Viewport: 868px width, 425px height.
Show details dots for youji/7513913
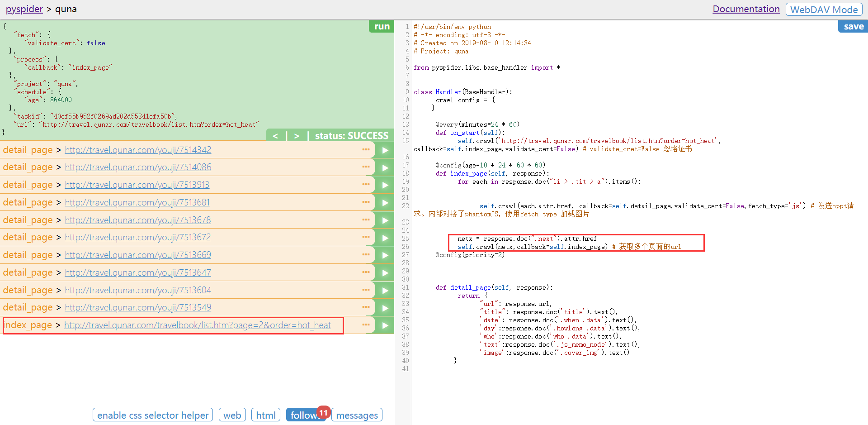pyautogui.click(x=366, y=184)
